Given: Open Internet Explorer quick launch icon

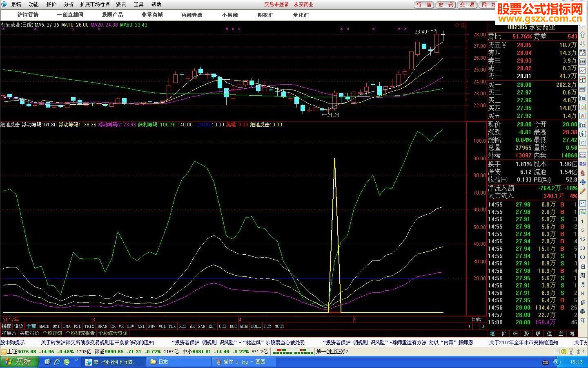Looking at the screenshot, I should (x=57, y=361).
